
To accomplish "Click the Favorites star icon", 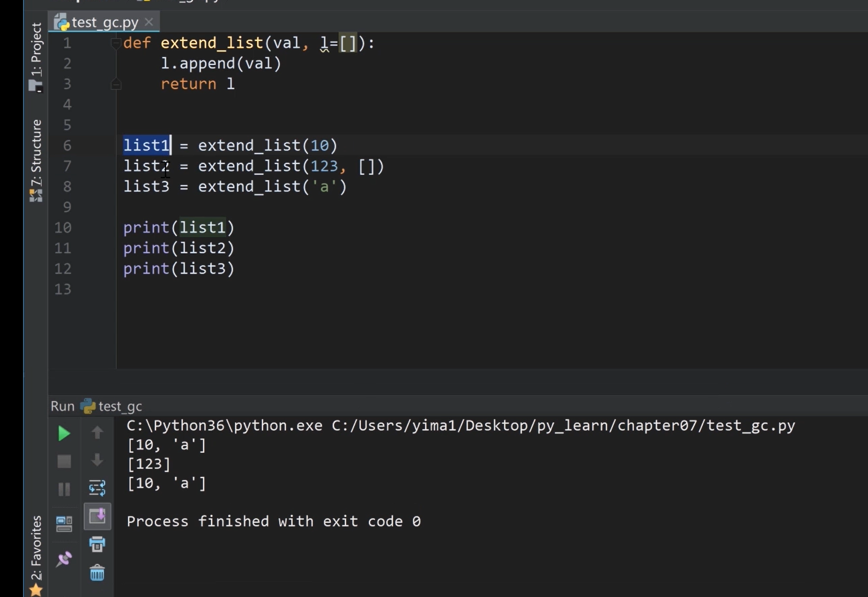I will (x=36, y=589).
